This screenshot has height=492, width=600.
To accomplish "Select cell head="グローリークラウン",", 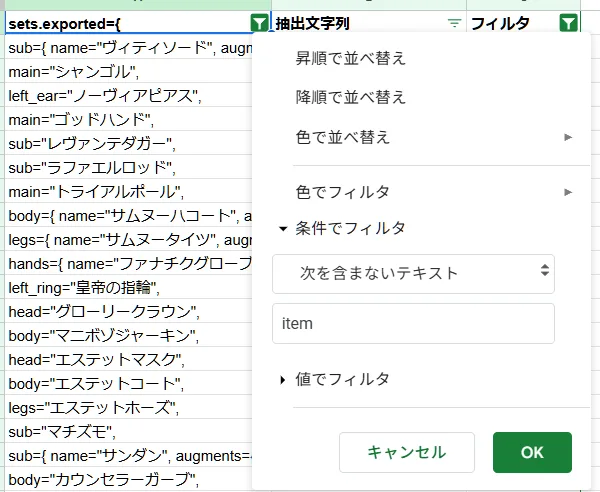I will (128, 311).
